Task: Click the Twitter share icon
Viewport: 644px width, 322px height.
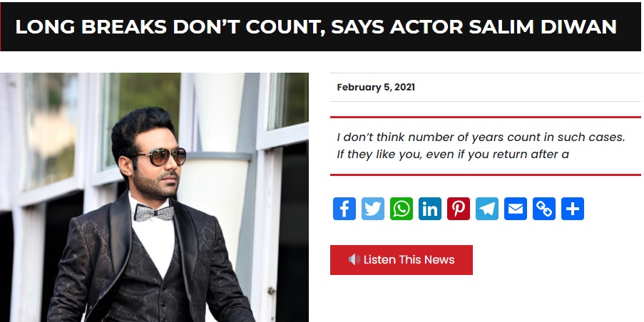Action: pyautogui.click(x=373, y=209)
